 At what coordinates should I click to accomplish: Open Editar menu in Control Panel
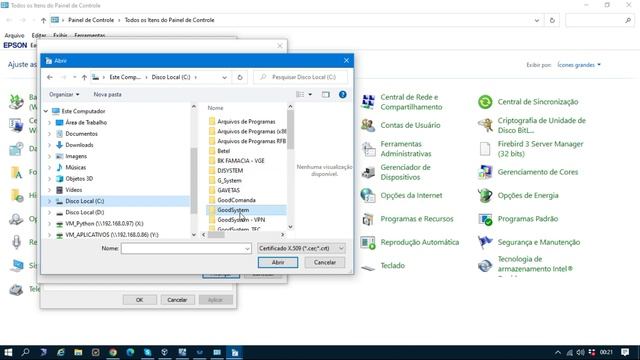(39, 36)
